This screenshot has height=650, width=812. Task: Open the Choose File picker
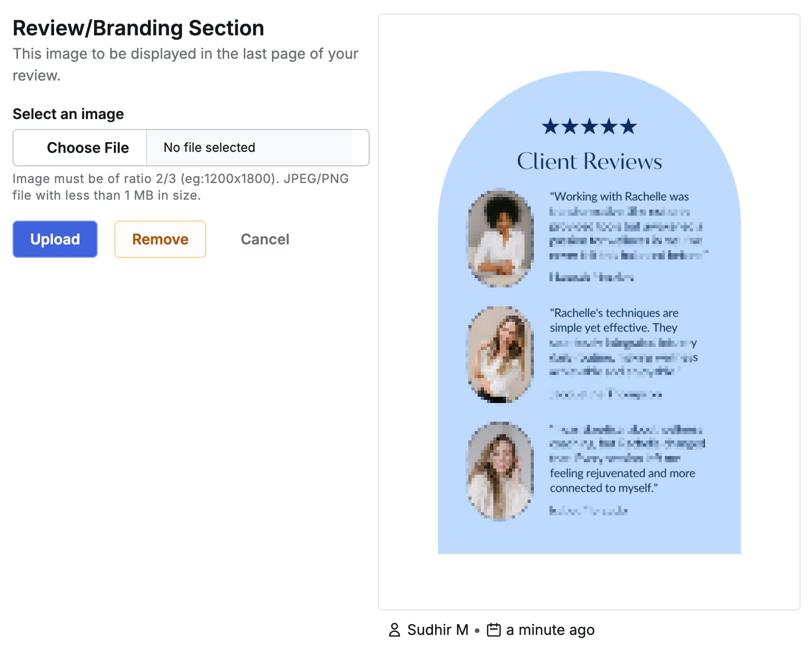coord(88,148)
